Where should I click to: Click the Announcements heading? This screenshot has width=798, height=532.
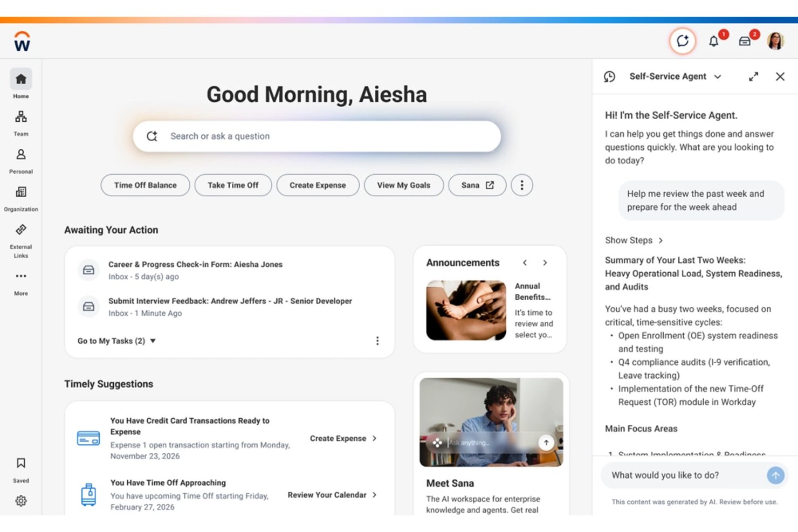[463, 263]
